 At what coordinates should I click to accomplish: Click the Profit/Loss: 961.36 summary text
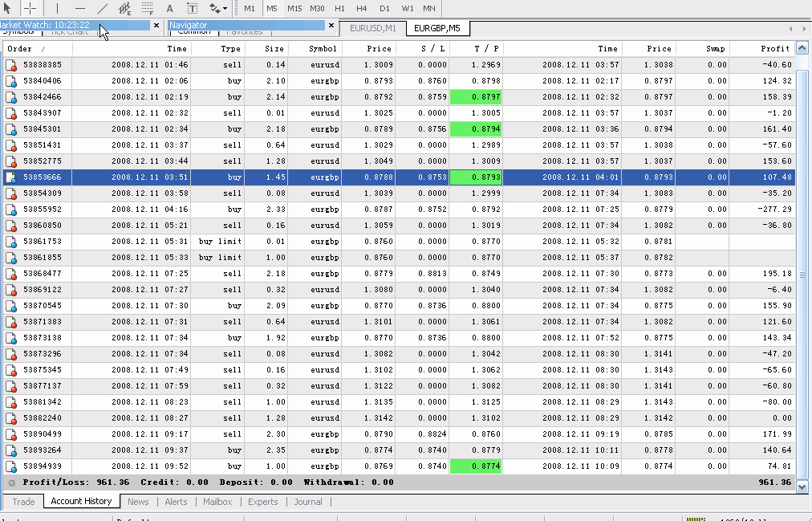[76, 482]
